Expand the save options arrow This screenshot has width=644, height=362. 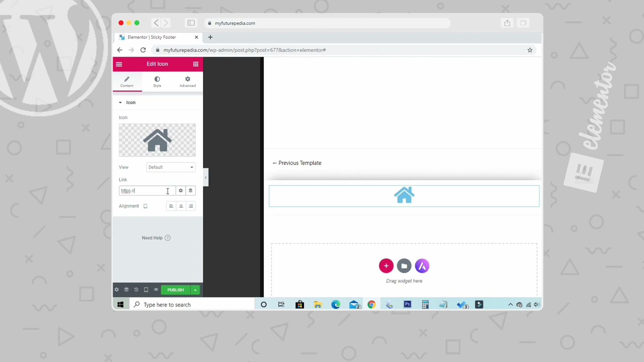195,290
